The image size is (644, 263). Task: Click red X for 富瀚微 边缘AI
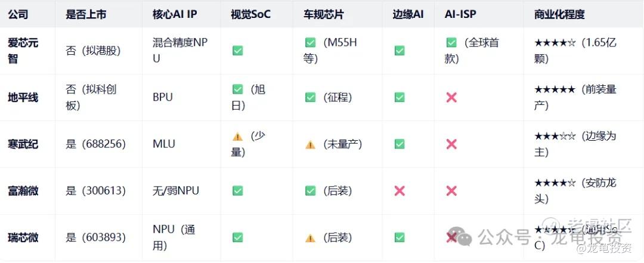point(400,191)
